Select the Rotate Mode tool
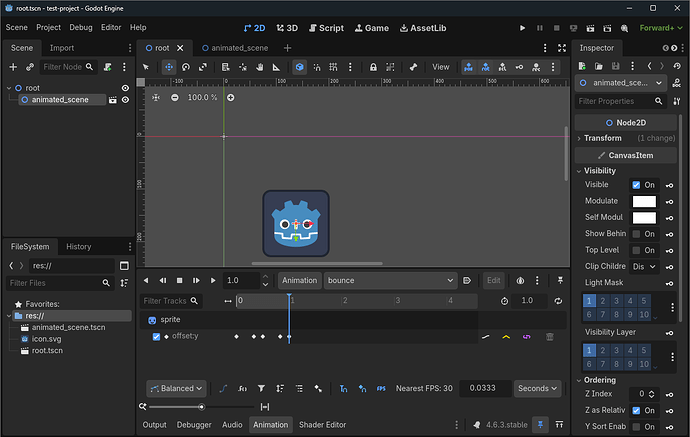The width and height of the screenshot is (690, 437). (186, 67)
